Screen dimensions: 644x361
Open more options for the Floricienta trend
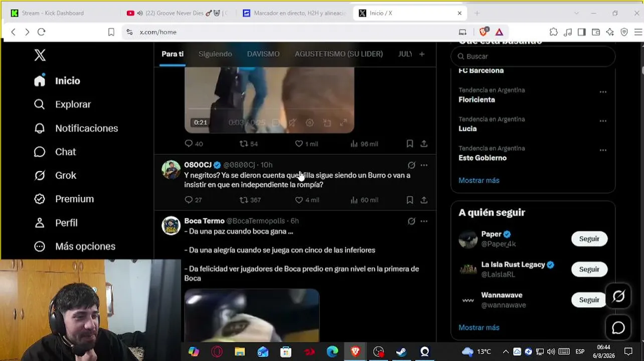coord(603,92)
